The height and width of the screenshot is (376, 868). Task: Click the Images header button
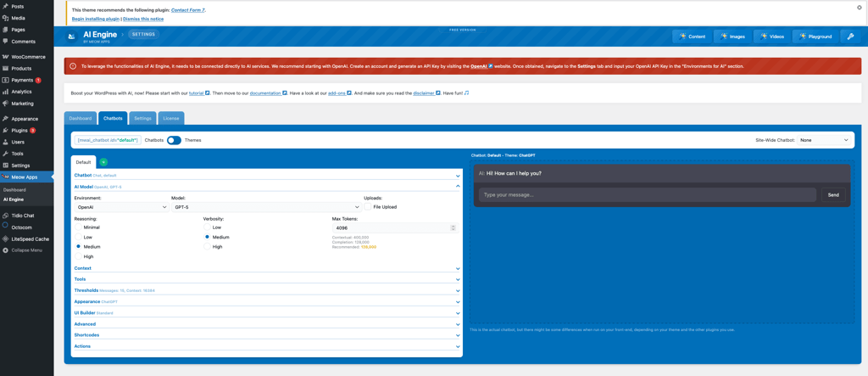(x=732, y=36)
